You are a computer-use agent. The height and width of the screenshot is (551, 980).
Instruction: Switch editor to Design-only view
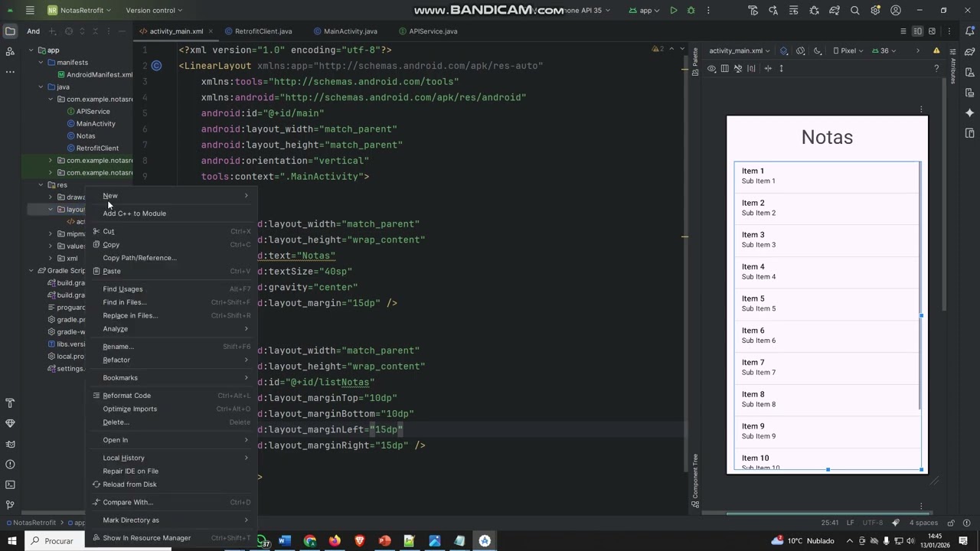click(932, 31)
